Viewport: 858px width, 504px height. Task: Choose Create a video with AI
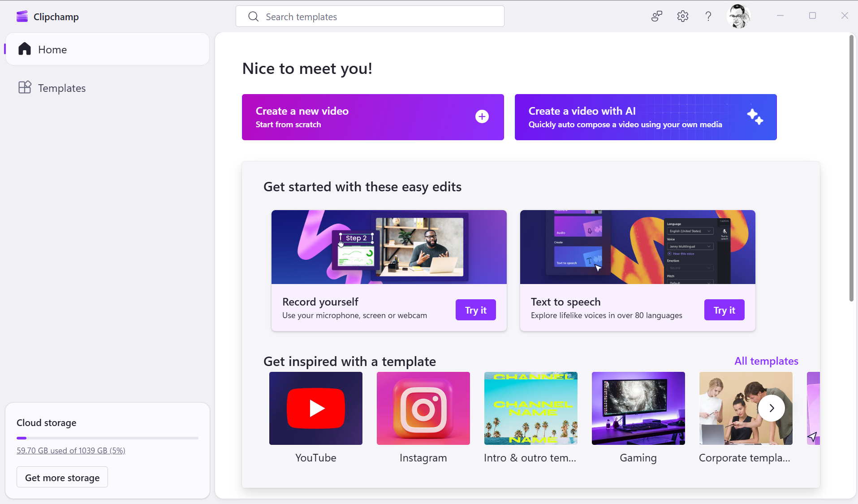pos(646,117)
